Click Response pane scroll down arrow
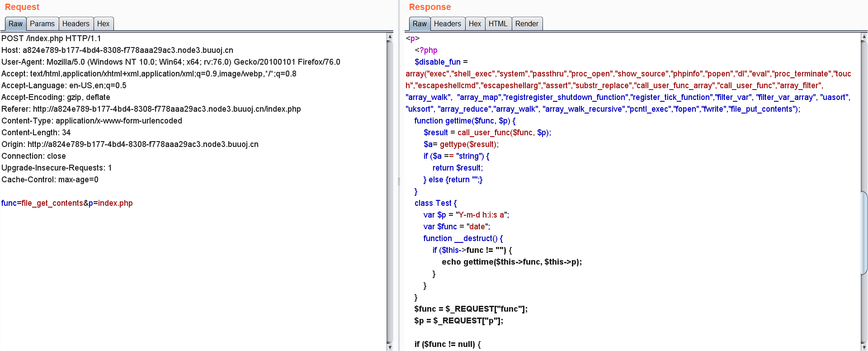Viewport: 868px width, 351px height. pyautogui.click(x=864, y=347)
